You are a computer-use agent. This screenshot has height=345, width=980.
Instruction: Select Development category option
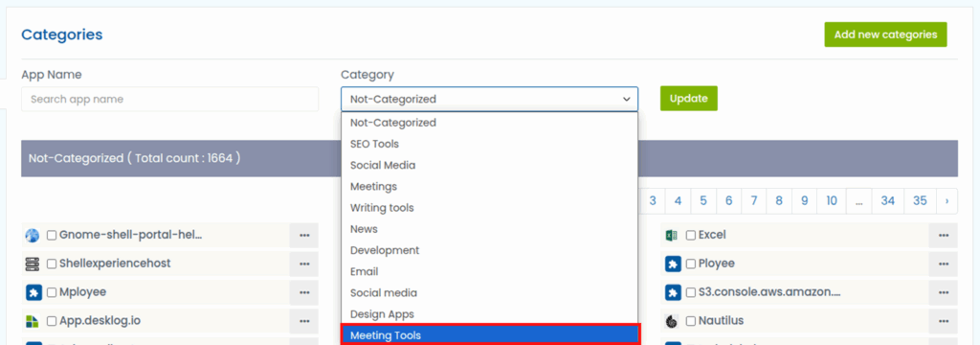(489, 250)
